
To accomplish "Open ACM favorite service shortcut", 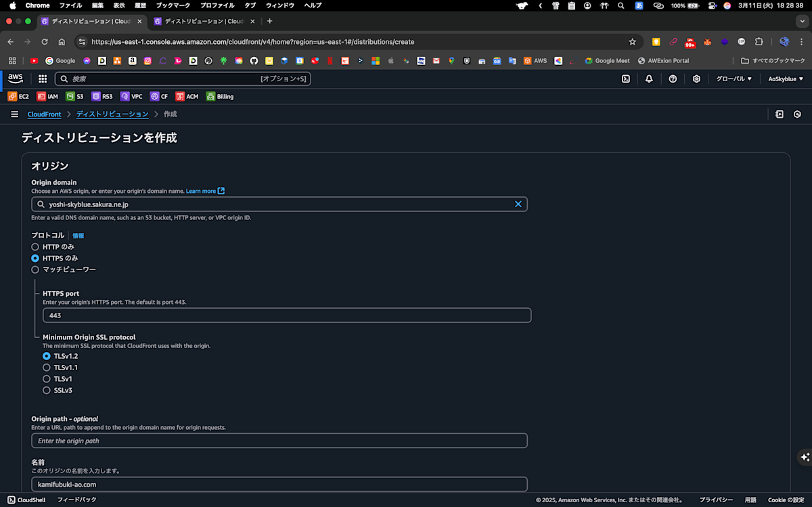I will click(x=187, y=96).
